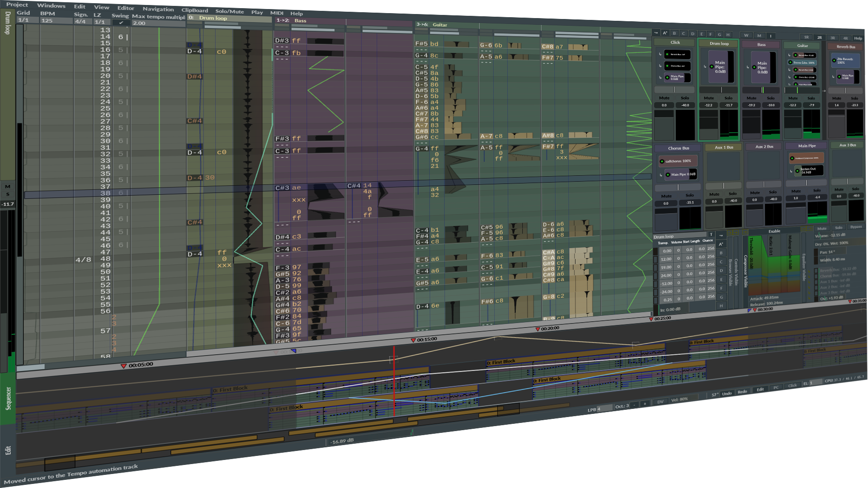Click the BPM 125 field

(56, 20)
